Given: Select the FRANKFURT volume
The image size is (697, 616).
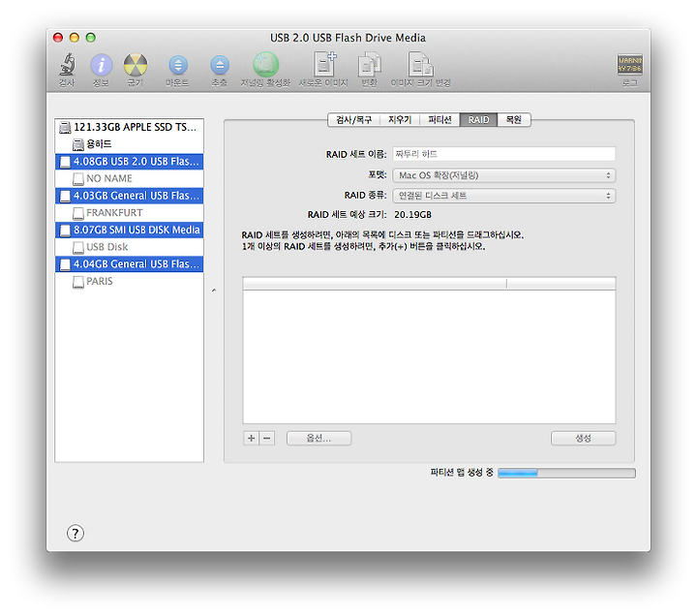Looking at the screenshot, I should point(130,213).
